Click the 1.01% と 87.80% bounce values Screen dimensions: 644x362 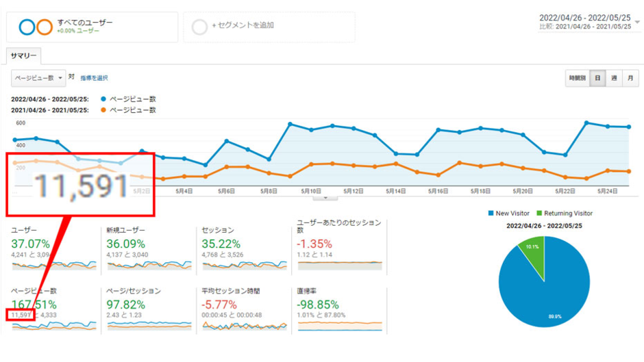[321, 315]
